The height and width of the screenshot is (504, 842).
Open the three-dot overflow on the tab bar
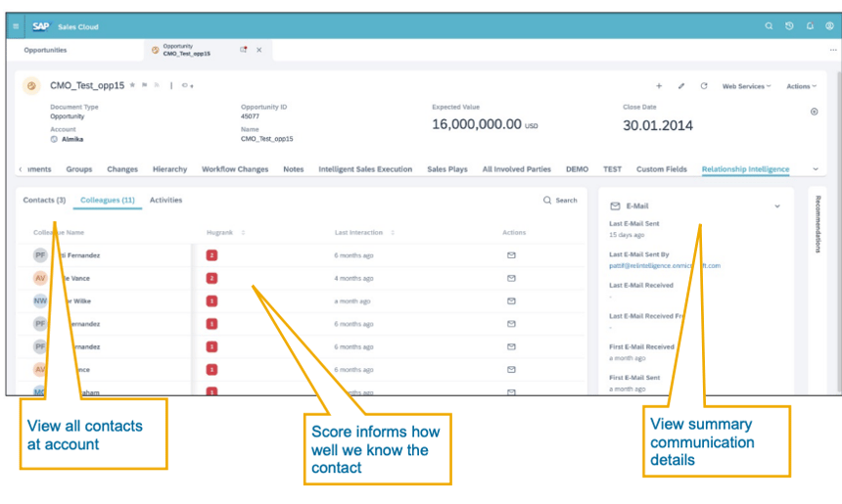click(x=833, y=50)
